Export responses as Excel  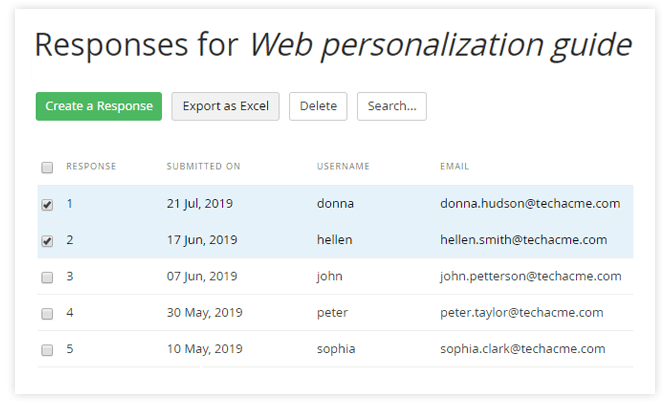pos(225,106)
